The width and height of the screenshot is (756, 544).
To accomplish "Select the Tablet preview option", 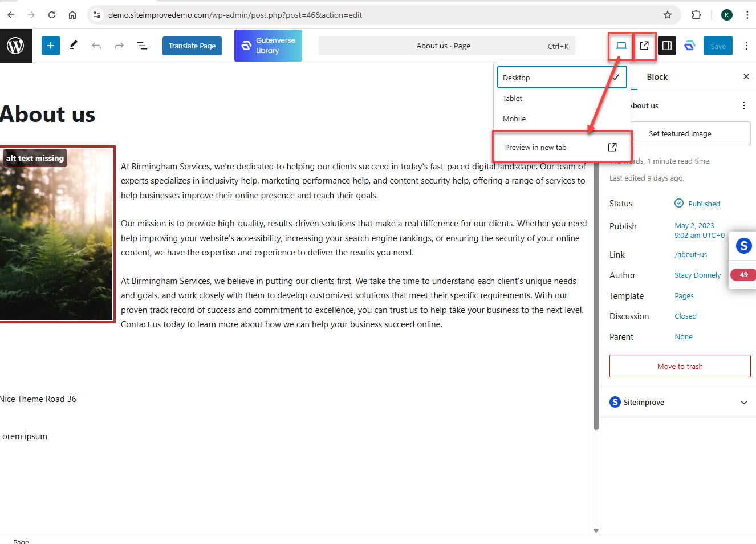I will click(512, 98).
